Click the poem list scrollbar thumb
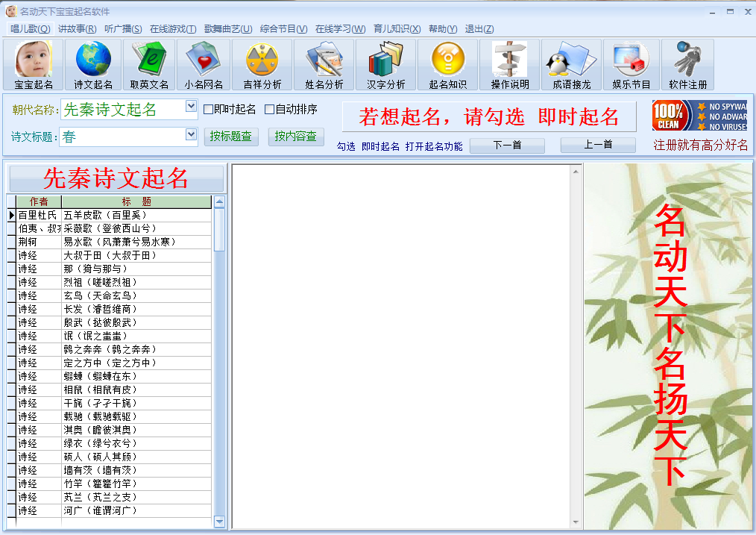This screenshot has width=756, height=535. click(219, 230)
